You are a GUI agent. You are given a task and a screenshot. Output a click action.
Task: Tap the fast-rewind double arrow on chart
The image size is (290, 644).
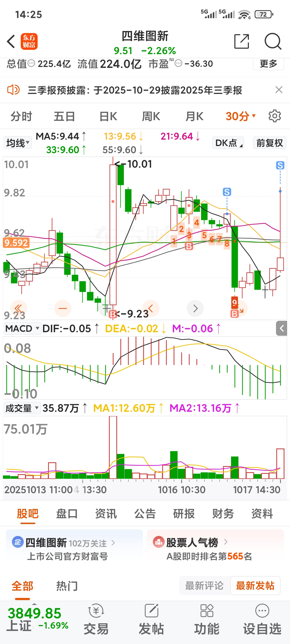coord(19,308)
